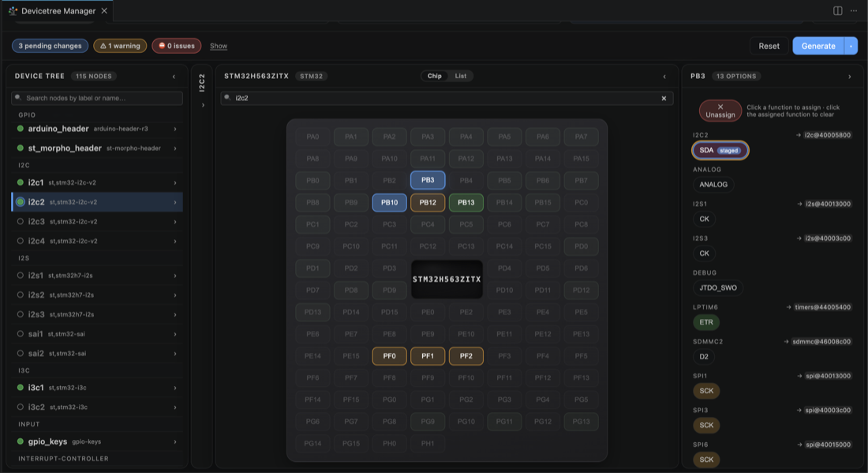Click the 3 pending changes badge
This screenshot has width=868, height=473.
click(x=50, y=46)
